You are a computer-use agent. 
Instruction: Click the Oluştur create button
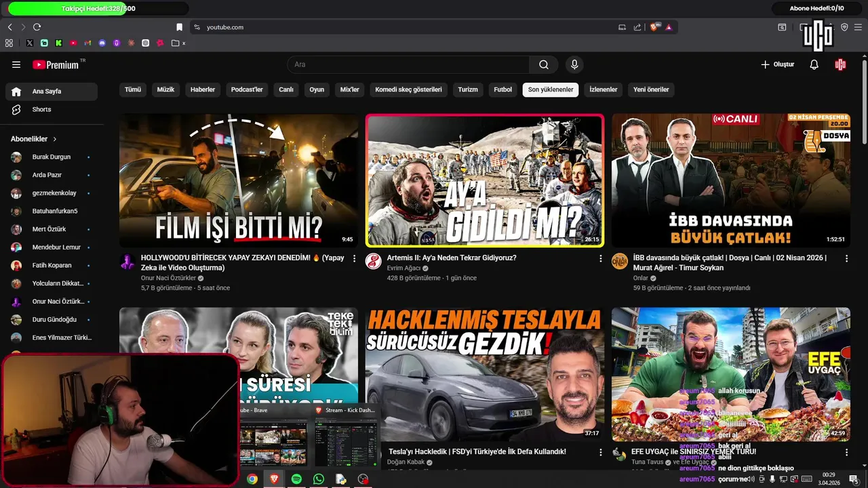tap(777, 64)
